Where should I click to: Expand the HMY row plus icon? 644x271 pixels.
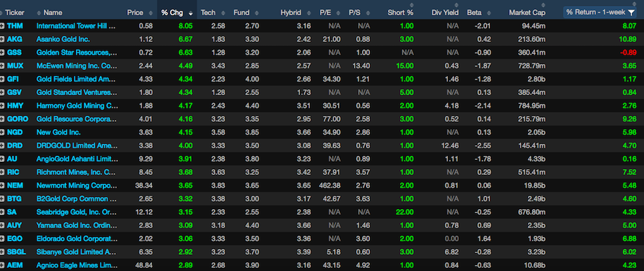pyautogui.click(x=2, y=105)
